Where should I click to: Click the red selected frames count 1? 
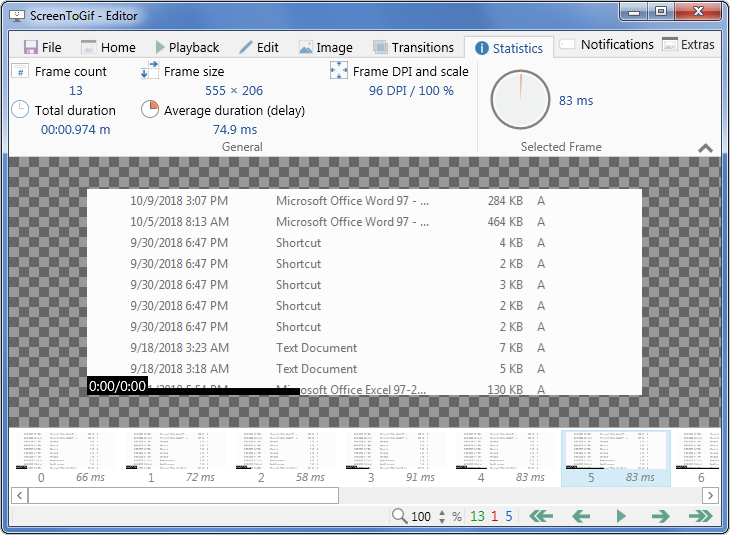tap(494, 516)
